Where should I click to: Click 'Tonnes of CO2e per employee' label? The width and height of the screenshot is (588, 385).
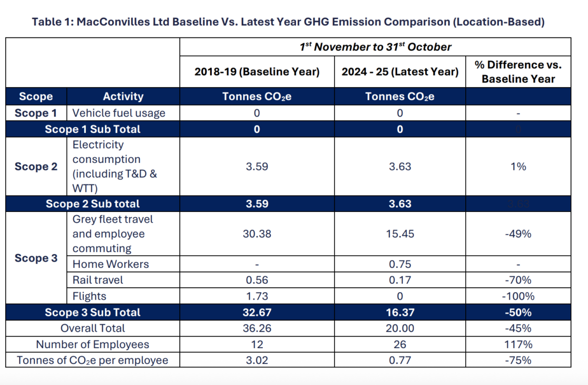tap(93, 360)
